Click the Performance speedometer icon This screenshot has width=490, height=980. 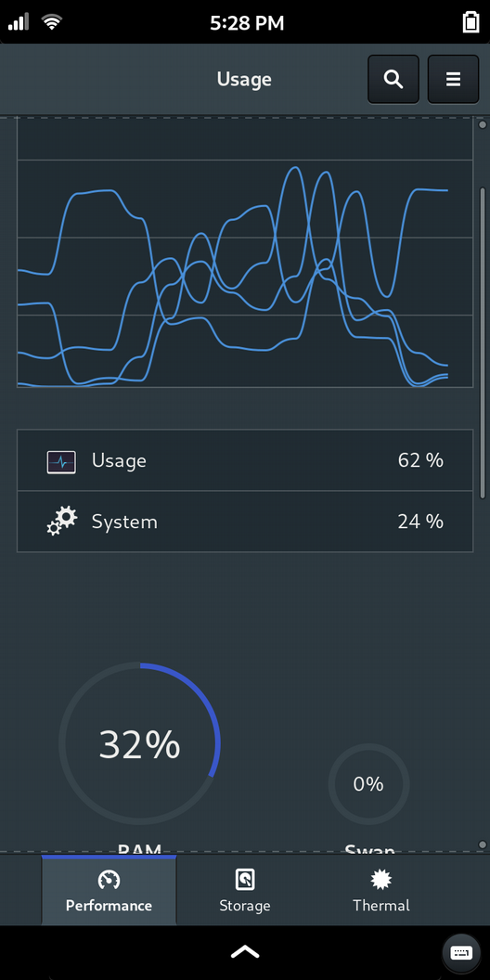(x=110, y=880)
